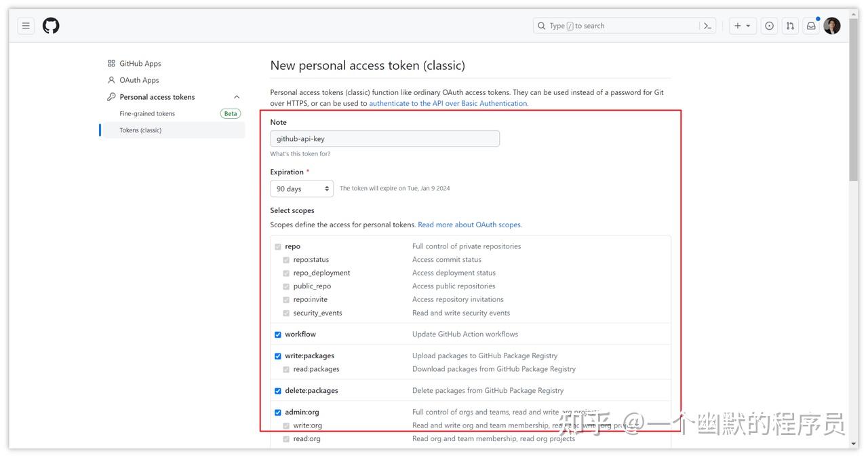Open pull requests via the pull request icon
This screenshot has height=458, width=868.
(x=790, y=25)
